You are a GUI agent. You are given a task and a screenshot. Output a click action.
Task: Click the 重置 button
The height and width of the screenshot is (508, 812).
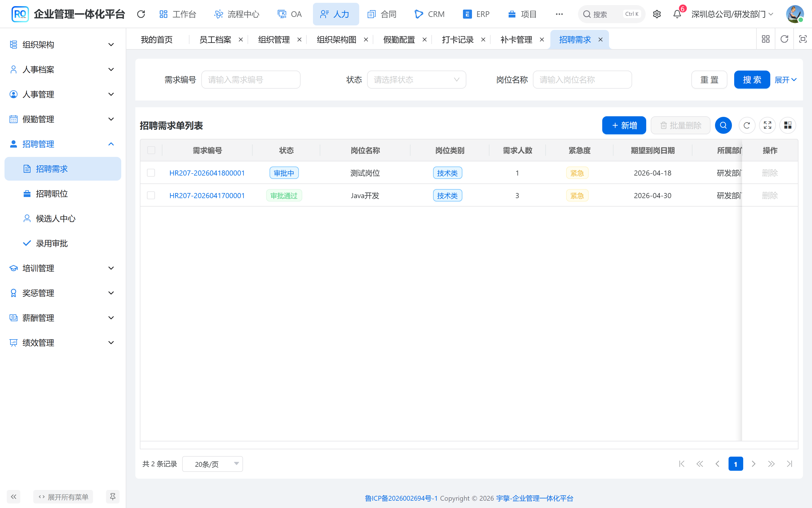[709, 80]
